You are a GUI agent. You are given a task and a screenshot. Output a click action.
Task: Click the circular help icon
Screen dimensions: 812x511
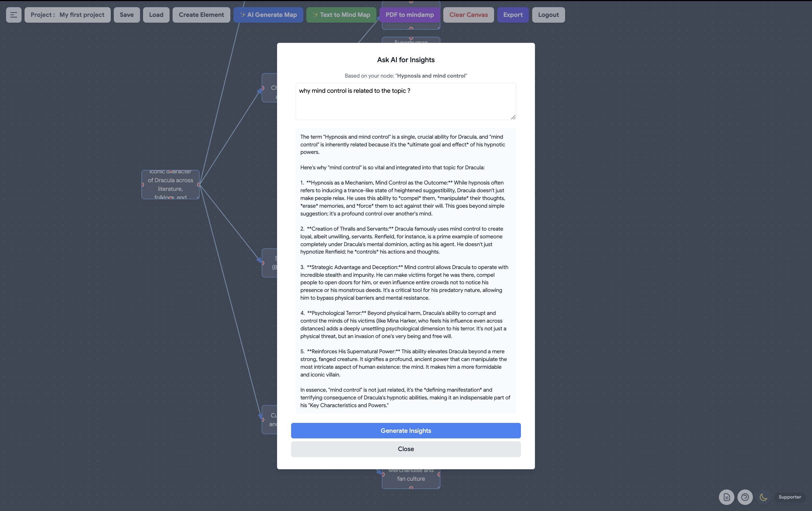tap(745, 497)
